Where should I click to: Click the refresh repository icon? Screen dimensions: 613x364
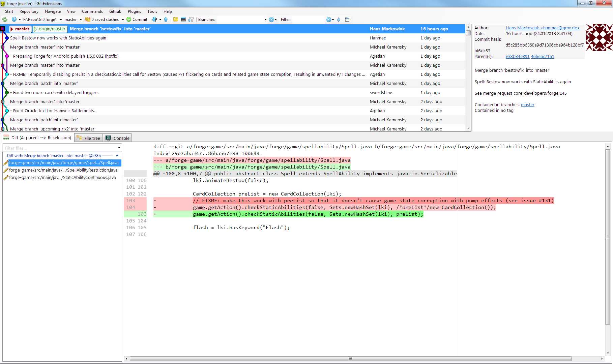click(x=5, y=20)
